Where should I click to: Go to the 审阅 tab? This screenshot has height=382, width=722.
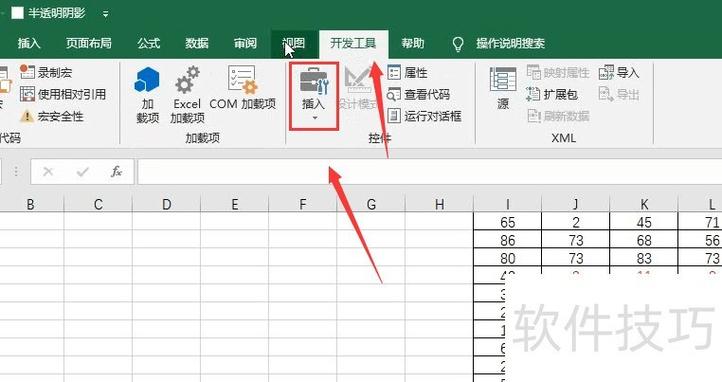point(245,43)
